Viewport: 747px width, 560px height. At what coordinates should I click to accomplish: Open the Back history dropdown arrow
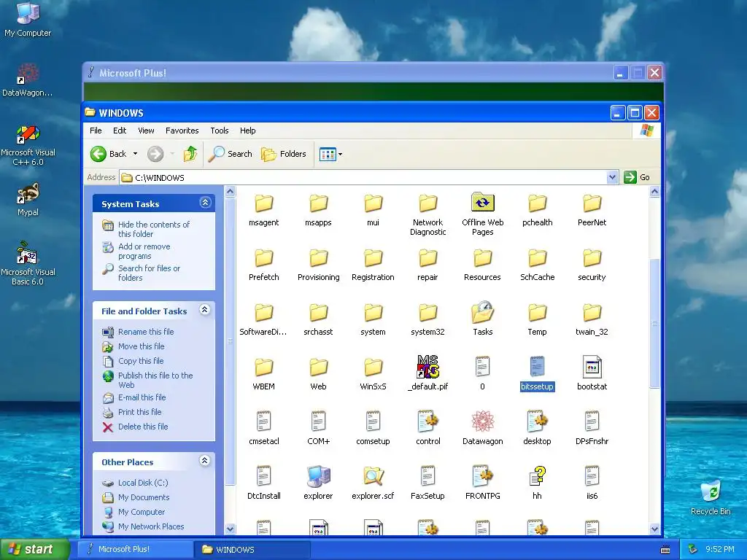(x=135, y=154)
